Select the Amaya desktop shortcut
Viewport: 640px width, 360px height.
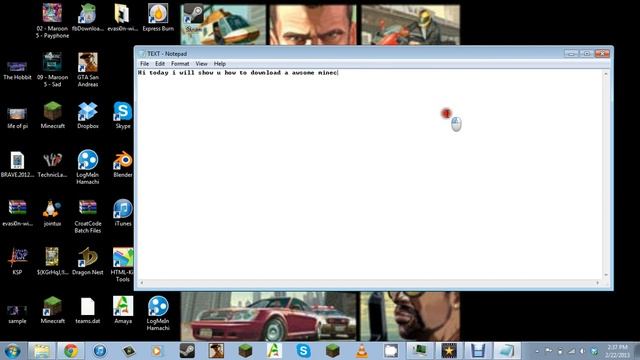(123, 311)
